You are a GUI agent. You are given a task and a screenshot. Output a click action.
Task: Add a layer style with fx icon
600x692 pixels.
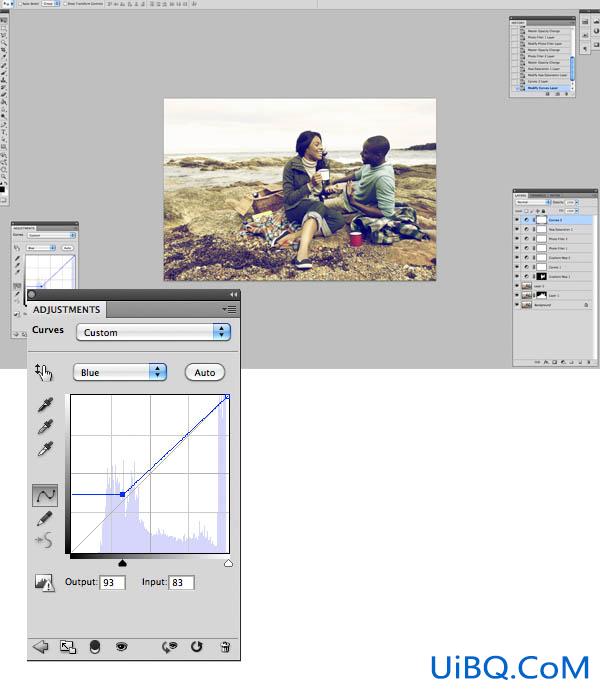pos(546,362)
